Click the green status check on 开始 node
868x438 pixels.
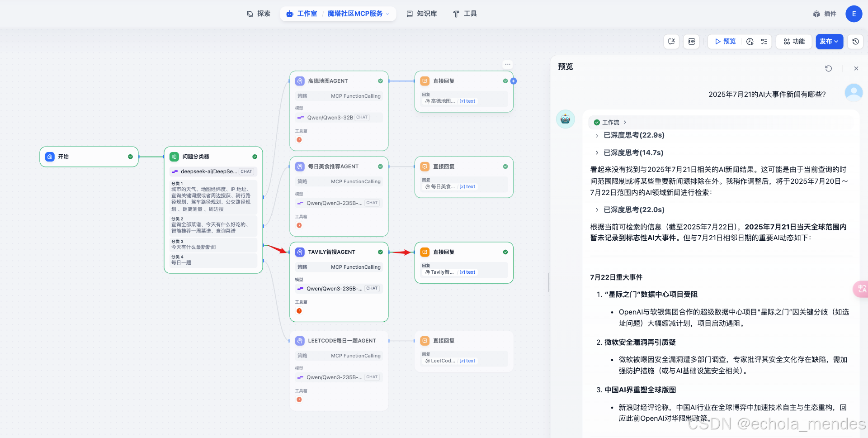coord(130,157)
